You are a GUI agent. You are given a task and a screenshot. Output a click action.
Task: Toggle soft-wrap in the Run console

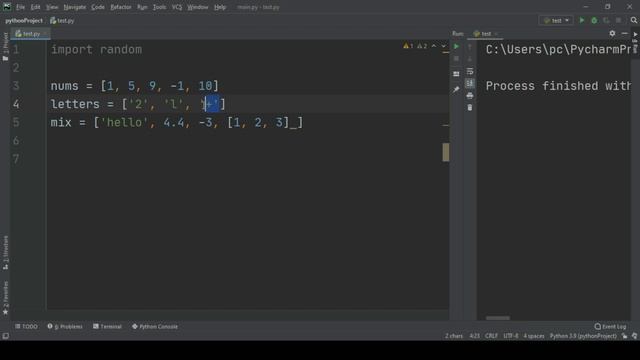[x=470, y=71]
